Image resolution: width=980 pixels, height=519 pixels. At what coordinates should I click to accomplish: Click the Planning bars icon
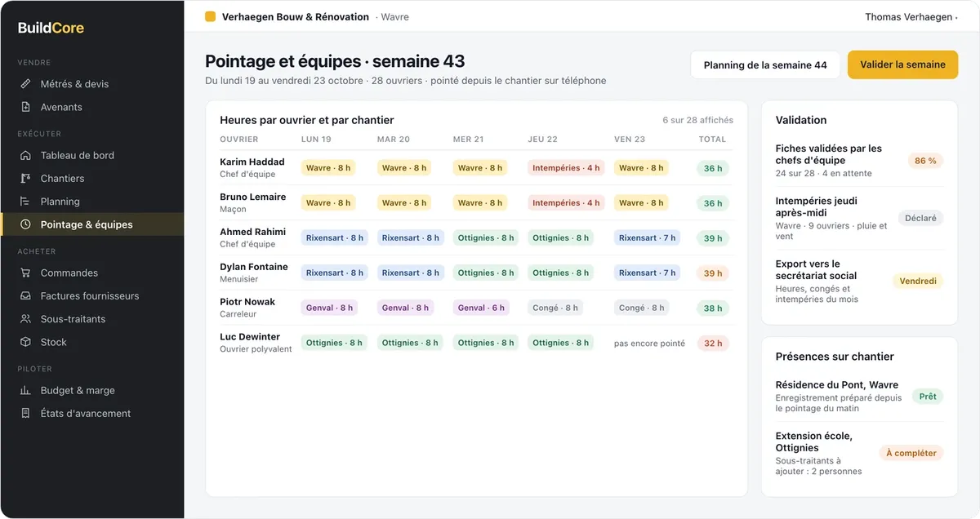click(25, 202)
